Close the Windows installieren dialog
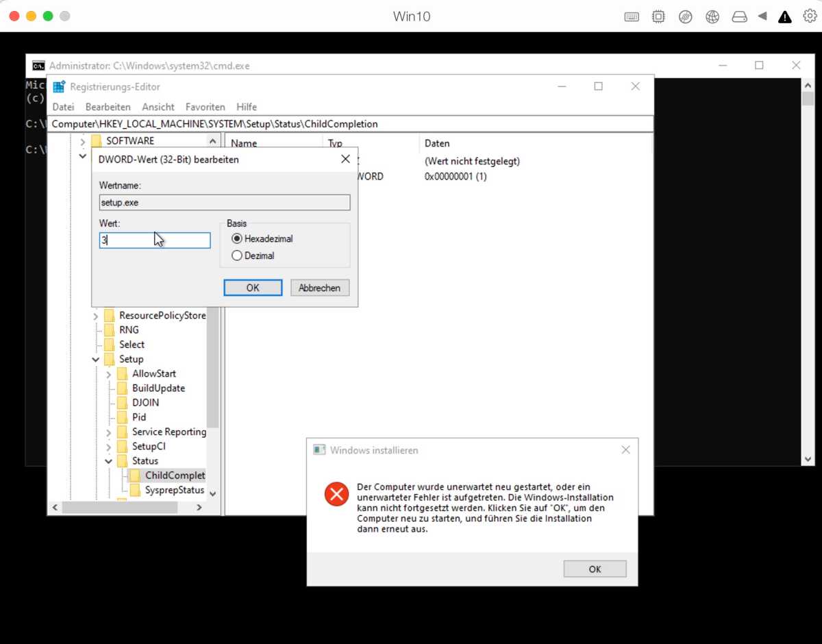 pos(625,450)
